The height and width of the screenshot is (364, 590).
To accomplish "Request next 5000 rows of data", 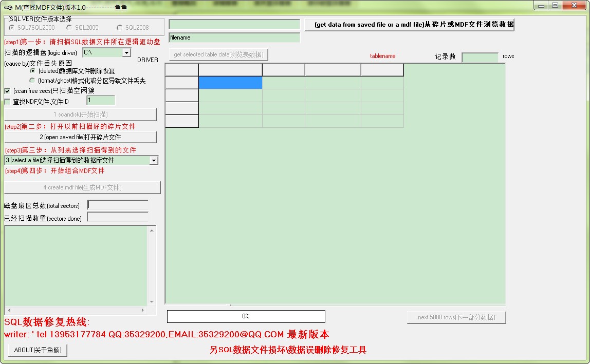I will (x=456, y=317).
